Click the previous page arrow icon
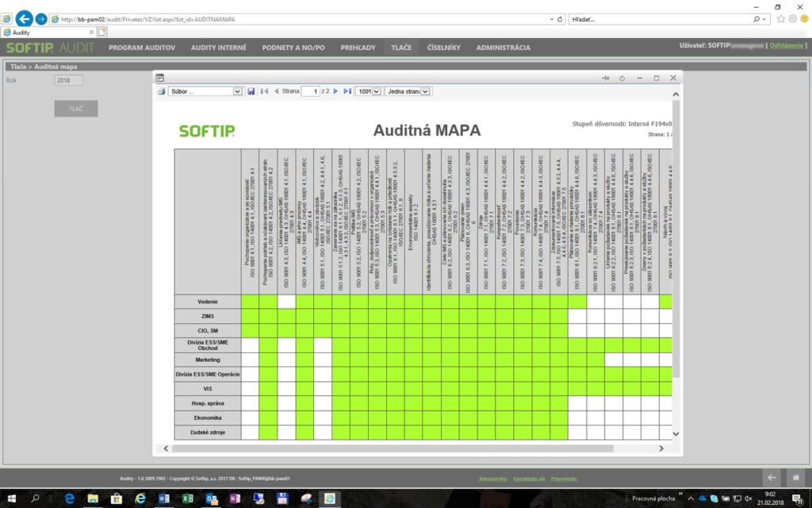Viewport: 812px width, 508px height. tap(276, 90)
